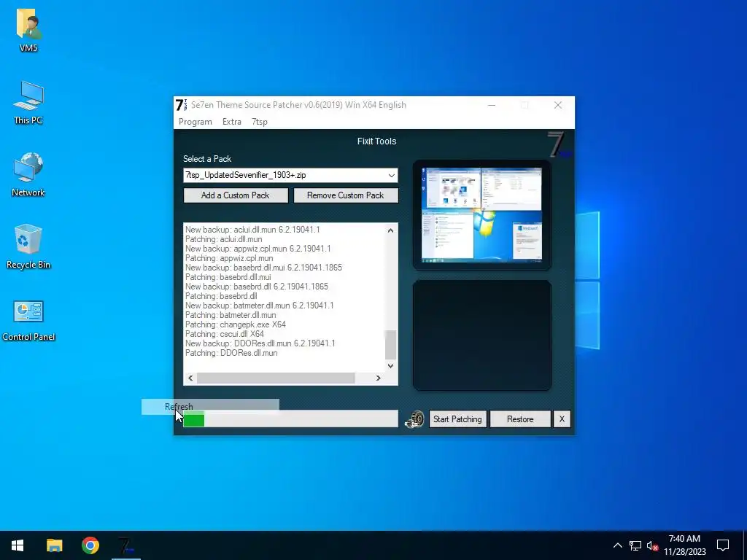
Task: Click the log's horizontal scrollbar thumb
Action: [x=276, y=378]
